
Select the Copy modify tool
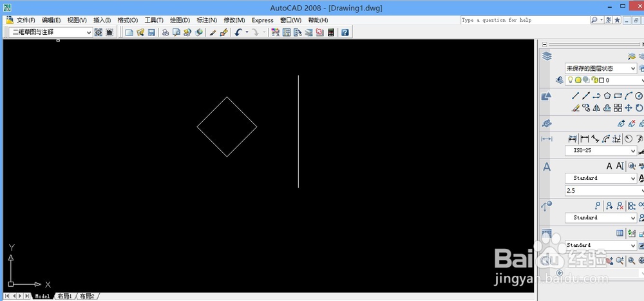click(586, 108)
